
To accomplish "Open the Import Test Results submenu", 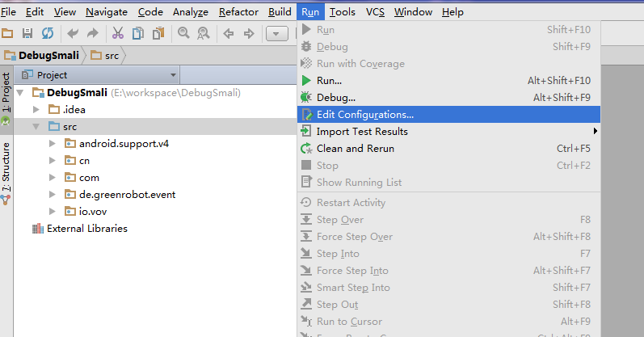I will [362, 132].
